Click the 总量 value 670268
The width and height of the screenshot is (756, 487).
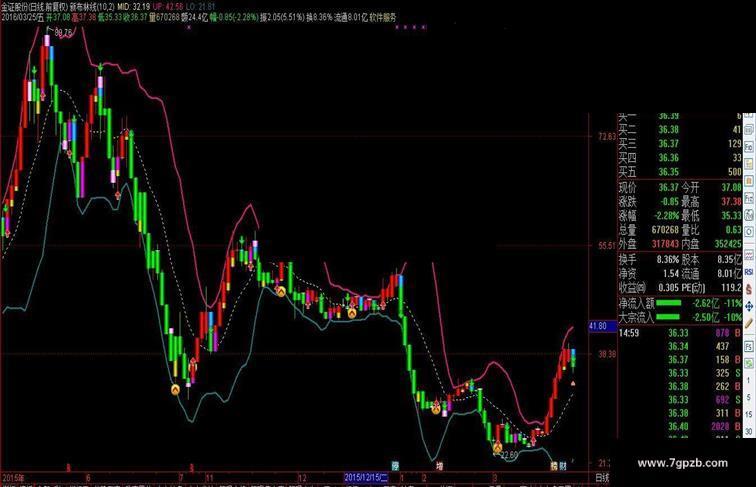[x=665, y=230]
